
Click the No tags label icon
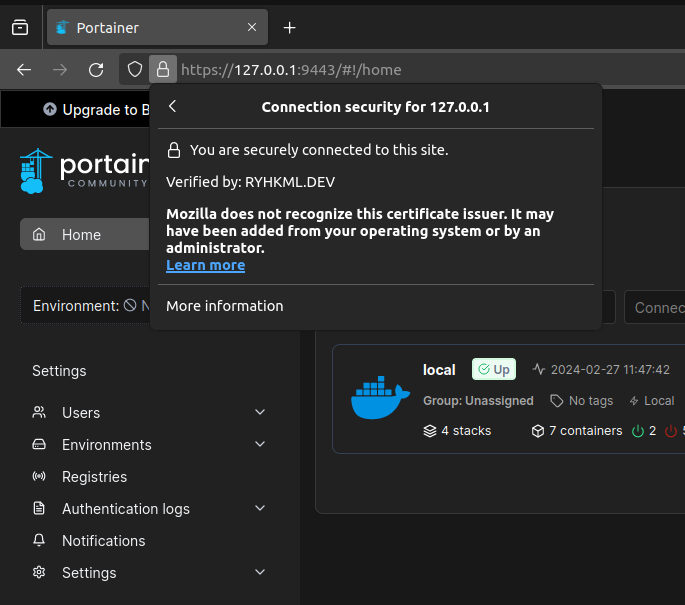557,401
